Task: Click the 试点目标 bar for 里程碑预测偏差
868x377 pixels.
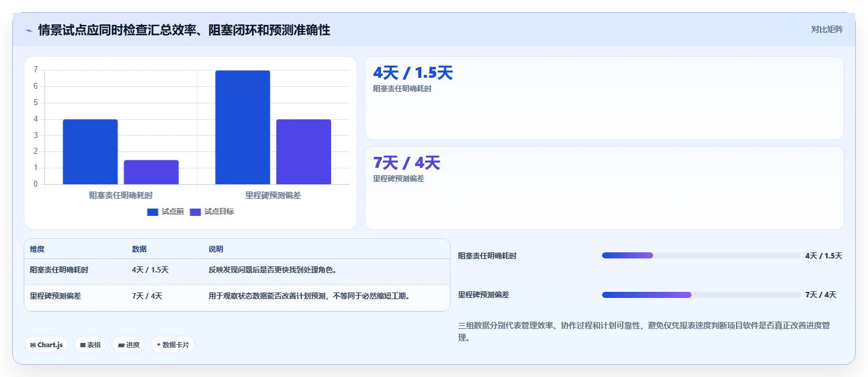Action: pos(303,151)
